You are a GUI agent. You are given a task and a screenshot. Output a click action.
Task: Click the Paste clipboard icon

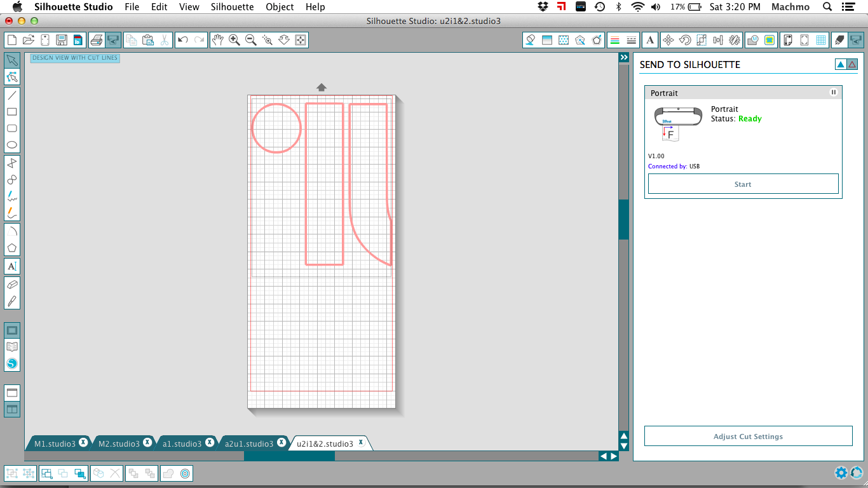(x=148, y=40)
